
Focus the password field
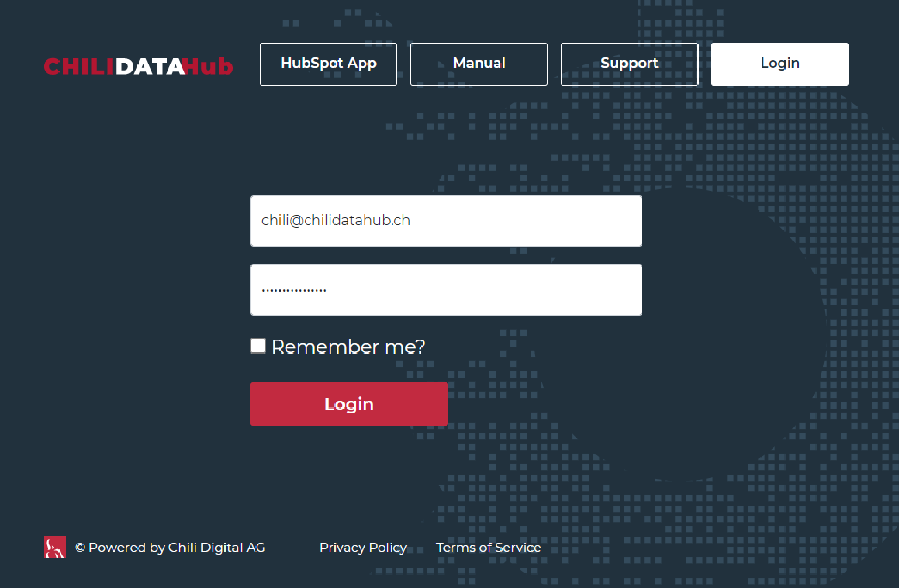tap(446, 290)
